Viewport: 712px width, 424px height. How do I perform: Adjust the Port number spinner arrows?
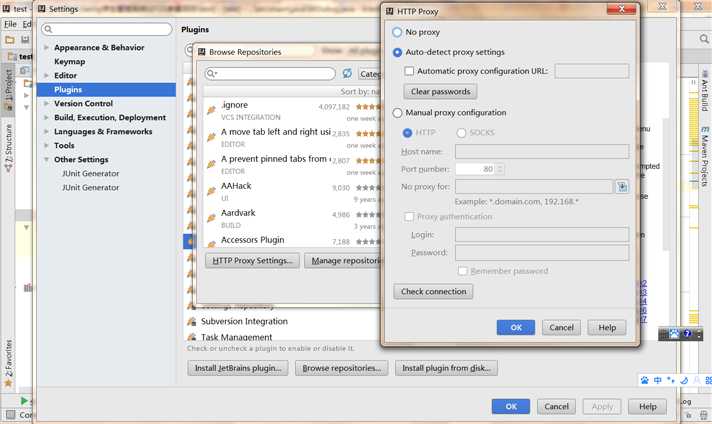[x=500, y=169]
